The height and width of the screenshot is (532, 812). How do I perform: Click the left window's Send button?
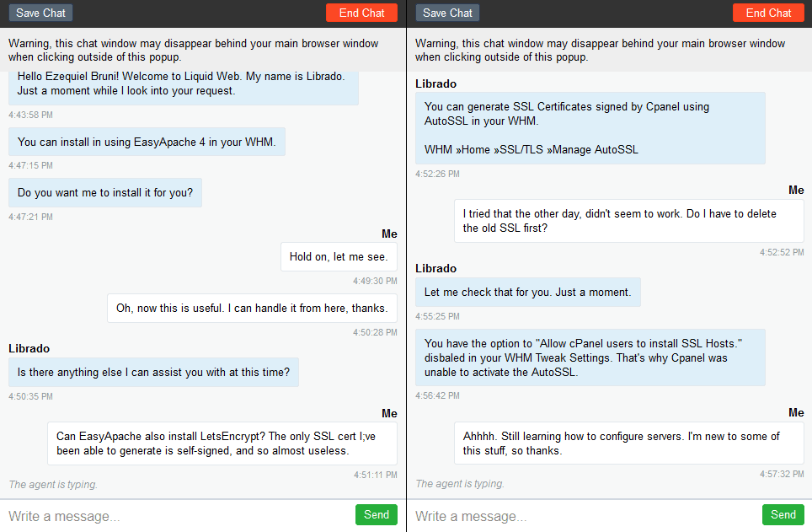click(x=376, y=515)
